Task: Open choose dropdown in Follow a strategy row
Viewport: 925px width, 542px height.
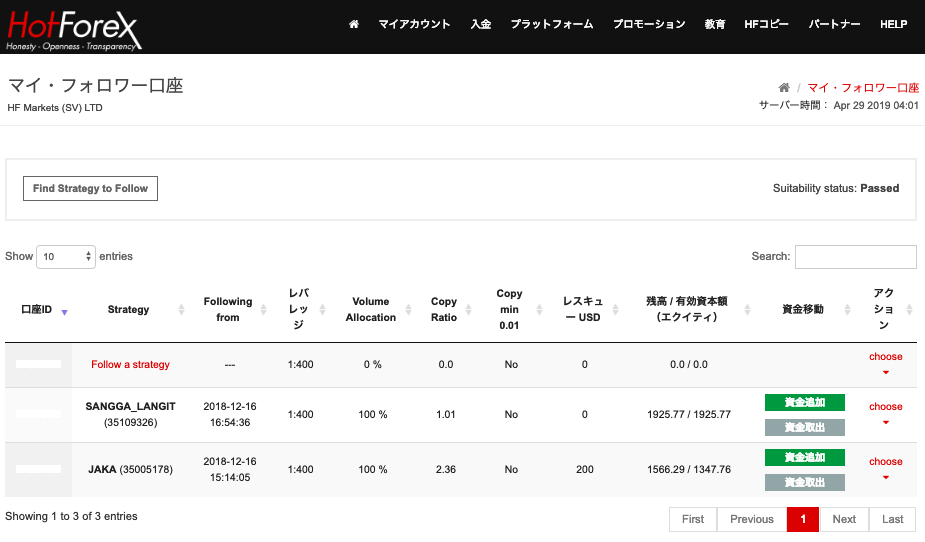Action: pos(885,364)
